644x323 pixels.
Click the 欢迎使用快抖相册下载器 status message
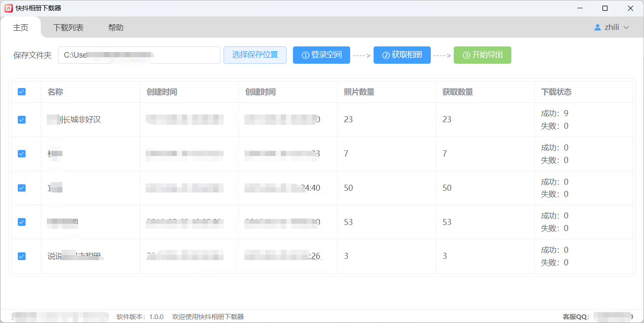(208, 317)
